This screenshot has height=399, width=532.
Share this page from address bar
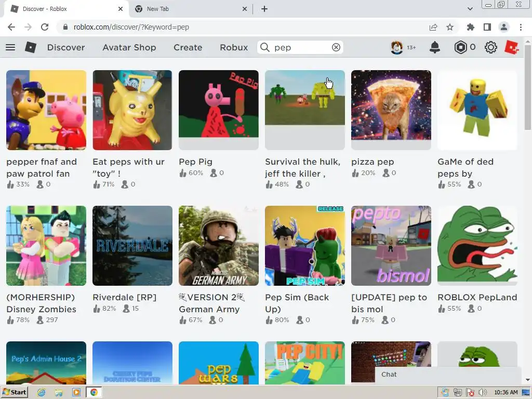pyautogui.click(x=433, y=27)
